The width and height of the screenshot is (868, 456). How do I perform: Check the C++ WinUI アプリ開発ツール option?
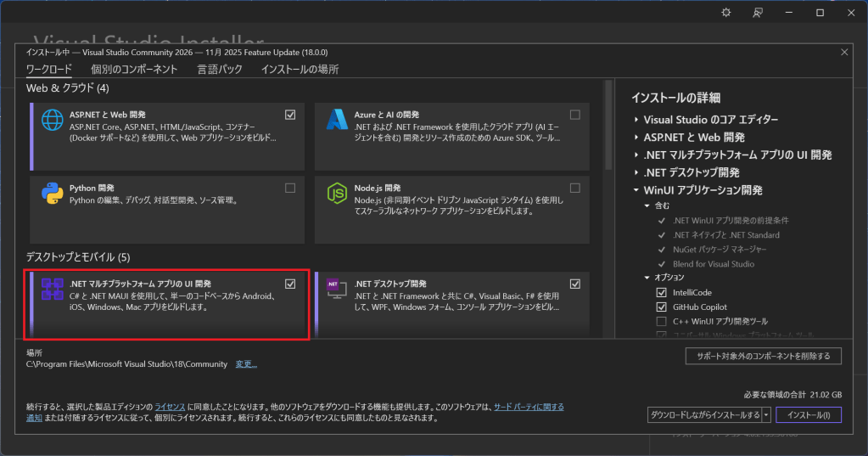662,321
